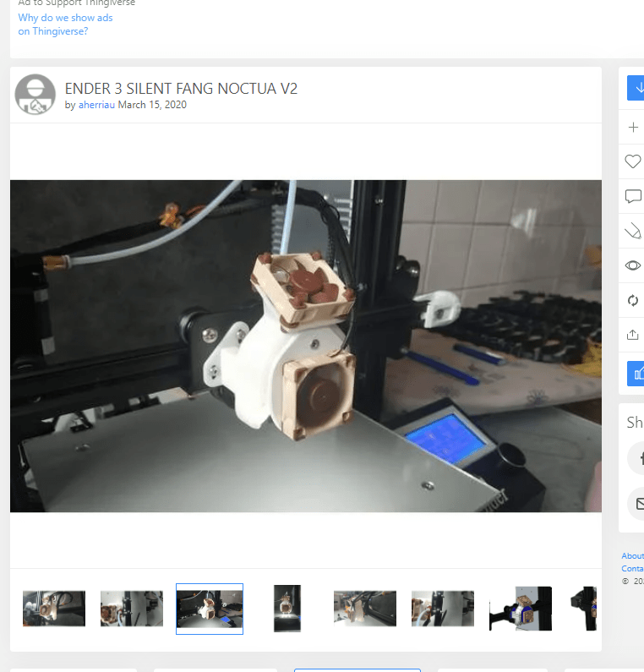Open the About footer link
The height and width of the screenshot is (672, 644).
click(x=632, y=556)
